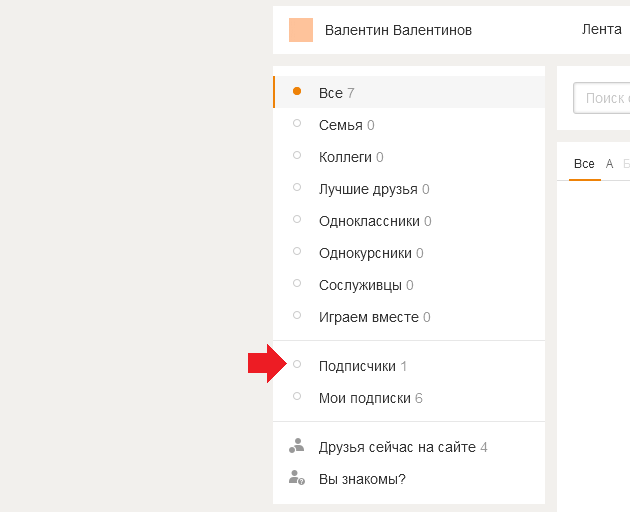Go to the 'Лента' menu item
The image size is (630, 512).
click(x=601, y=29)
